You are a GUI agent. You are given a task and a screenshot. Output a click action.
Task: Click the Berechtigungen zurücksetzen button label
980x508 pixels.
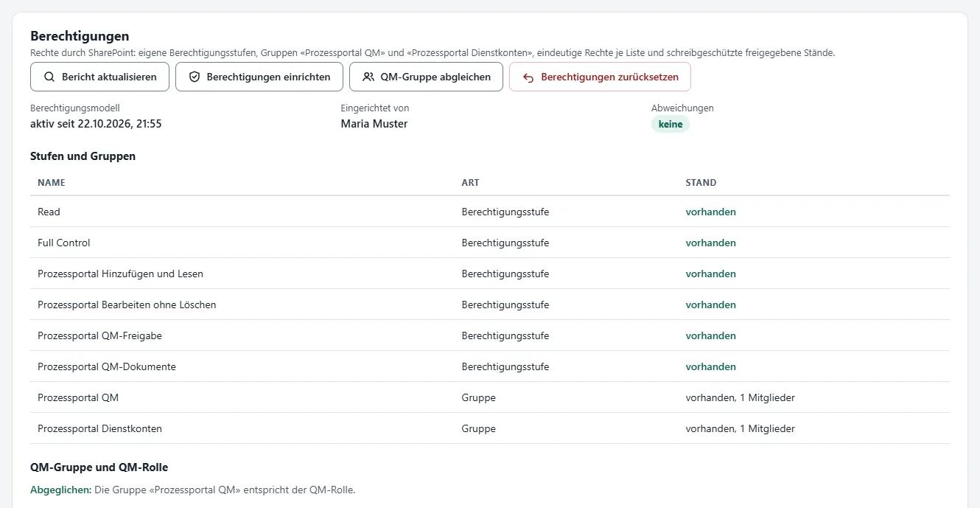click(609, 77)
